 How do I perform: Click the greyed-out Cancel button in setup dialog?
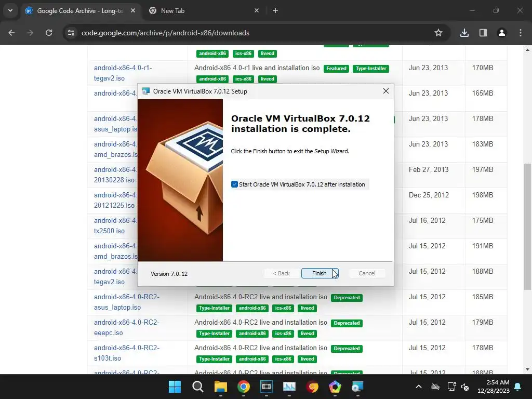[367, 273]
